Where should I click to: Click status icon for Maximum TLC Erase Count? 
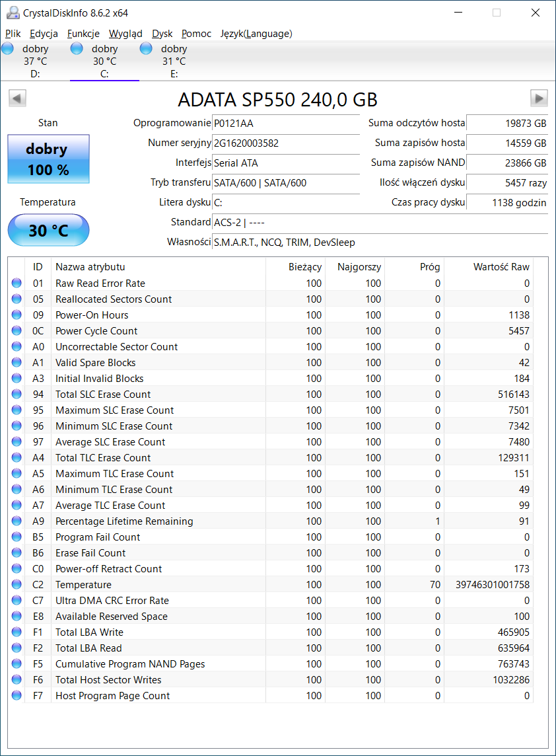click(x=17, y=473)
